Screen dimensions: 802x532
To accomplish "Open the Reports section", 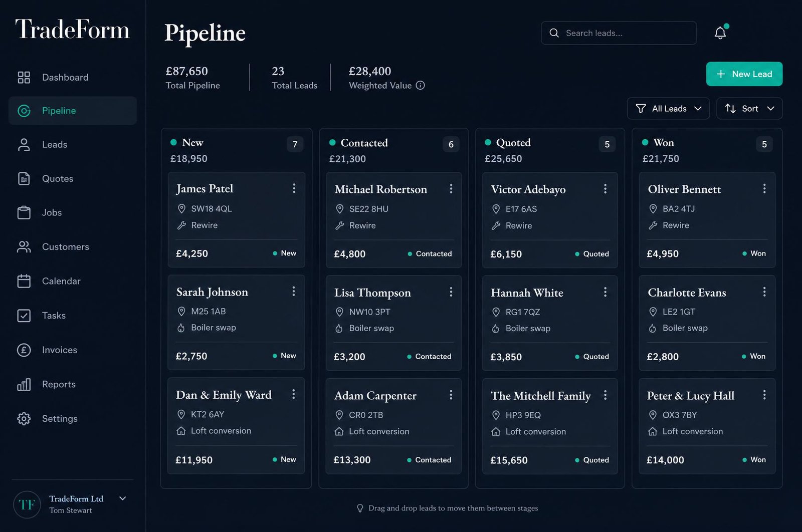I will (x=73, y=384).
